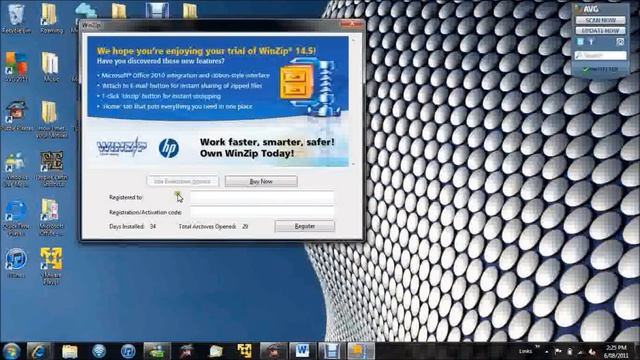Open the Windows Start menu
The height and width of the screenshot is (360, 640).
11,351
